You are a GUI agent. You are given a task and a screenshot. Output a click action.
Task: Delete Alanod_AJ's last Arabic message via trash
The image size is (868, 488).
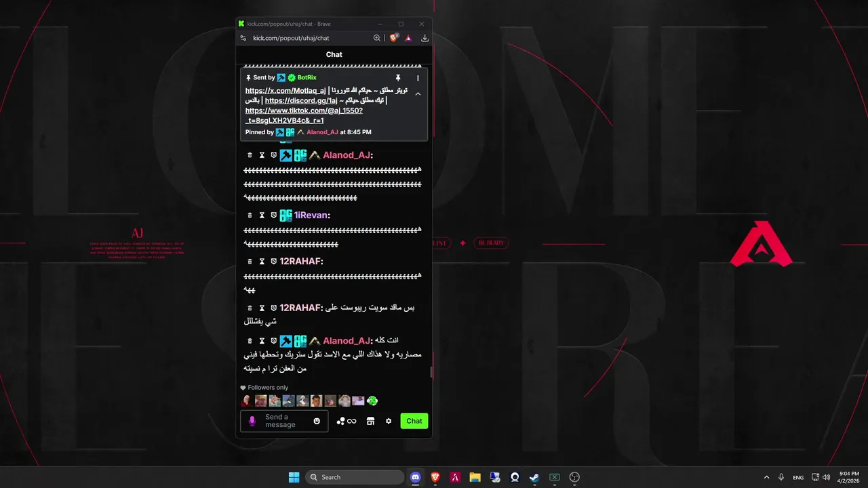(x=250, y=340)
